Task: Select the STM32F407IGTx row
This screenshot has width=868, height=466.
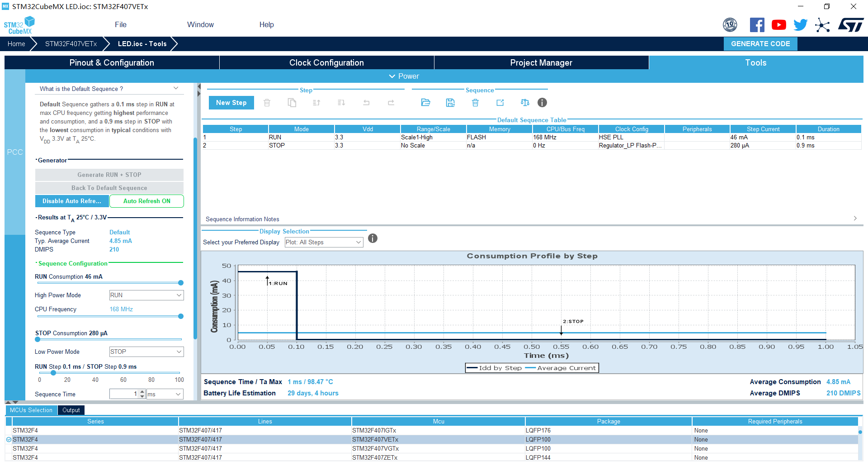Action: click(x=432, y=430)
